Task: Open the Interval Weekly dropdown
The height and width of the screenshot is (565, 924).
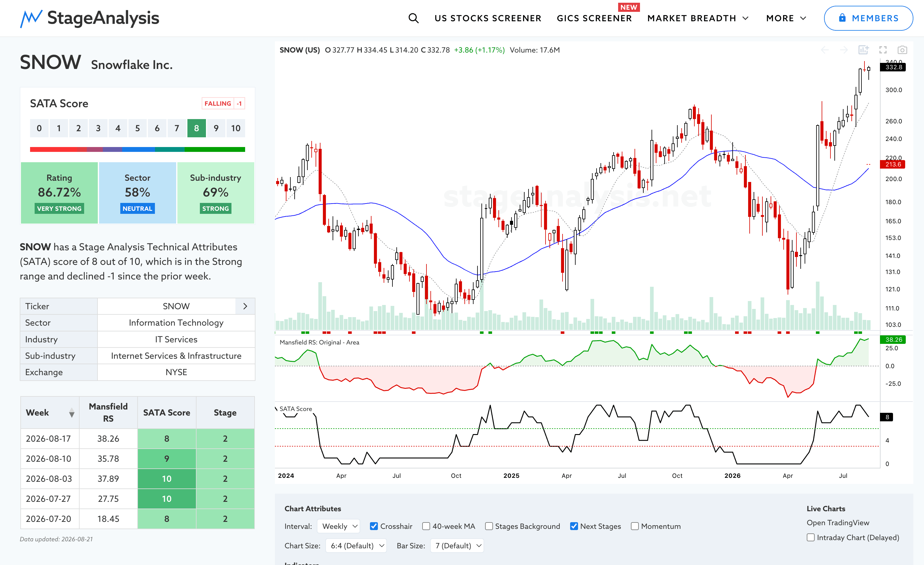Action: (339, 526)
